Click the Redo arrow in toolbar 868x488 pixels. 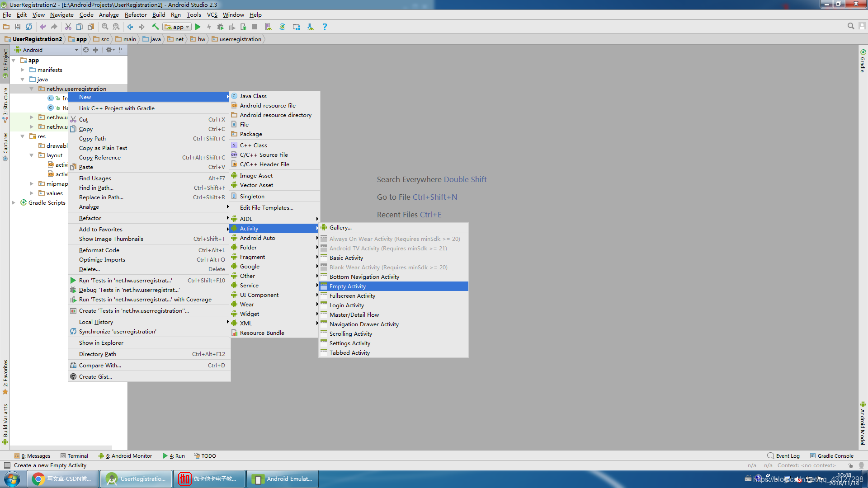point(54,27)
